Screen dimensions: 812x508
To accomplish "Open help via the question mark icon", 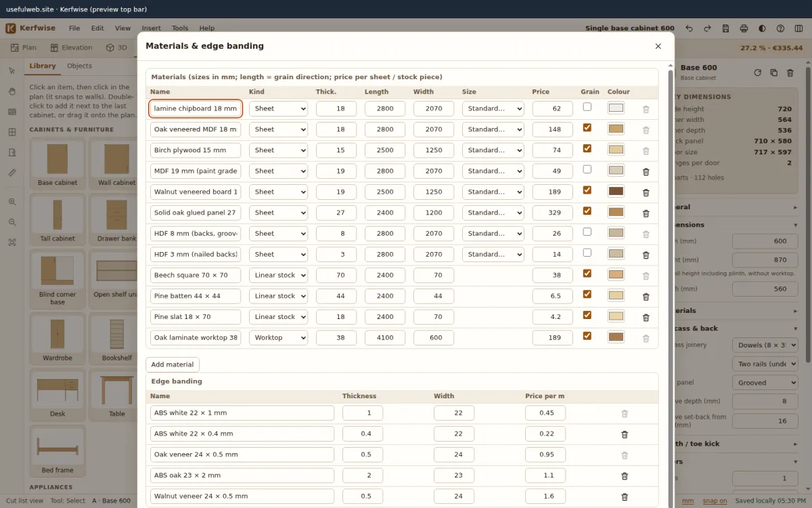I will tap(780, 28).
